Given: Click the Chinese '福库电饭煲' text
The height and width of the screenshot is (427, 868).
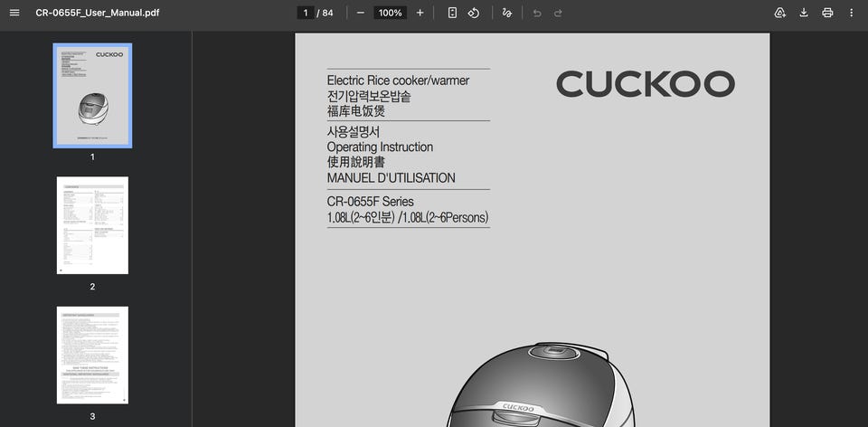Looking at the screenshot, I should 356,111.
